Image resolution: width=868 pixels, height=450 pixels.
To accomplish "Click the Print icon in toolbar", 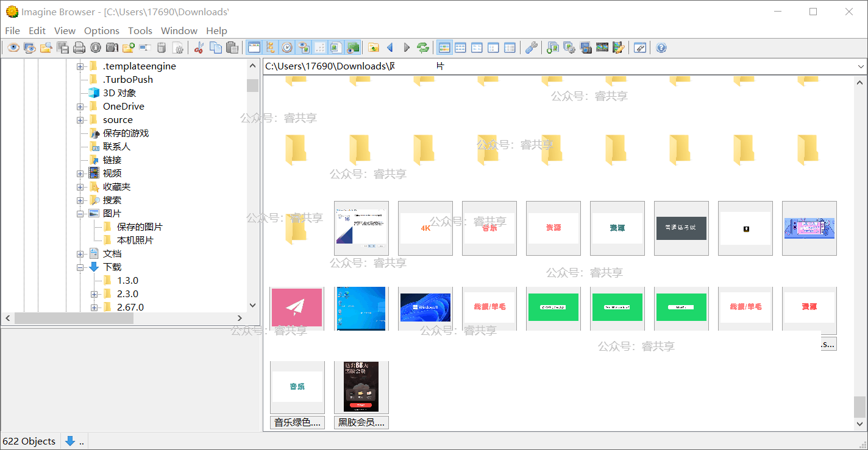I will coord(79,47).
